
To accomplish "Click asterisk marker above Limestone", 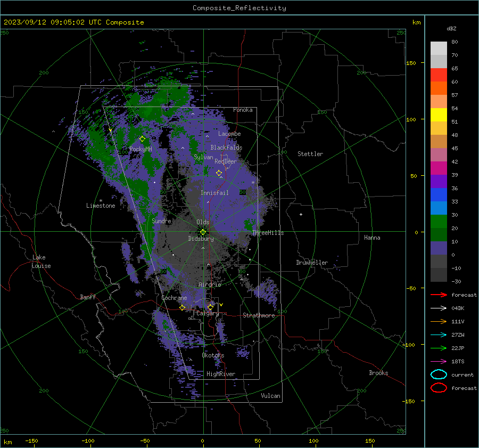I will coord(101,201).
